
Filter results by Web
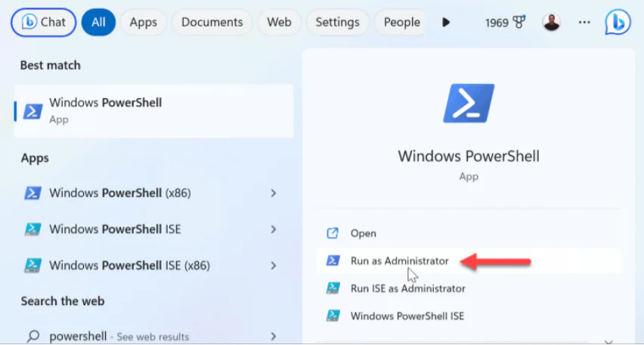click(279, 22)
